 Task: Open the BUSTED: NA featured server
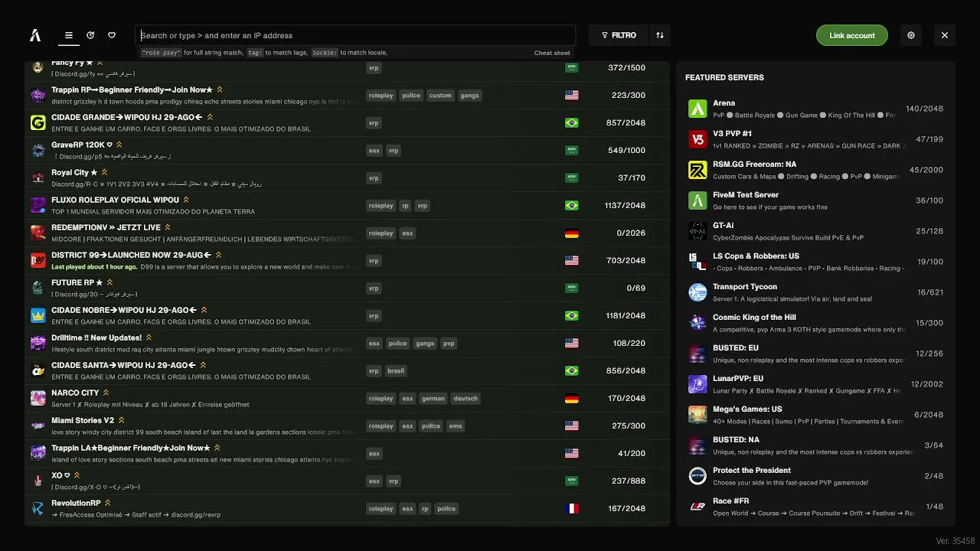tap(815, 445)
